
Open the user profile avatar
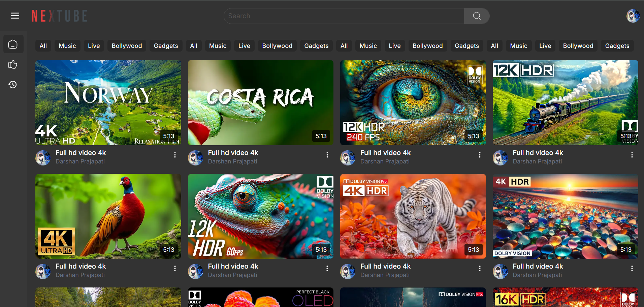tap(633, 16)
